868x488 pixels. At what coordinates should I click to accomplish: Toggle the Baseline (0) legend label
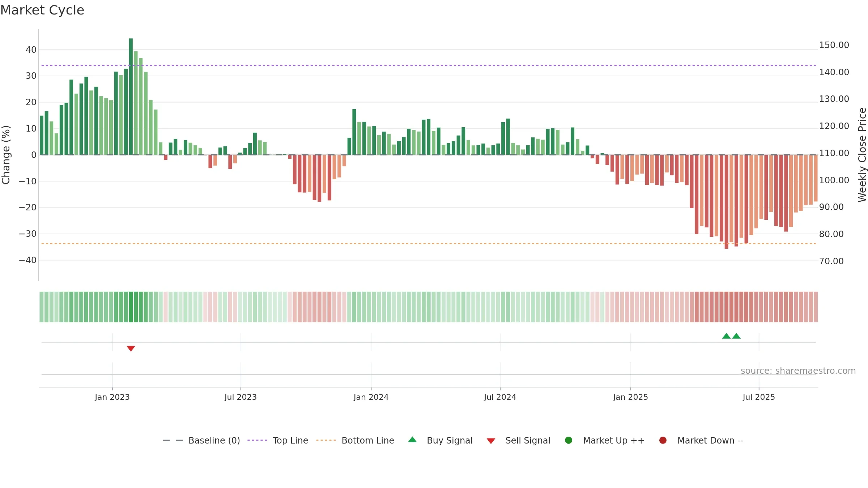(x=214, y=440)
